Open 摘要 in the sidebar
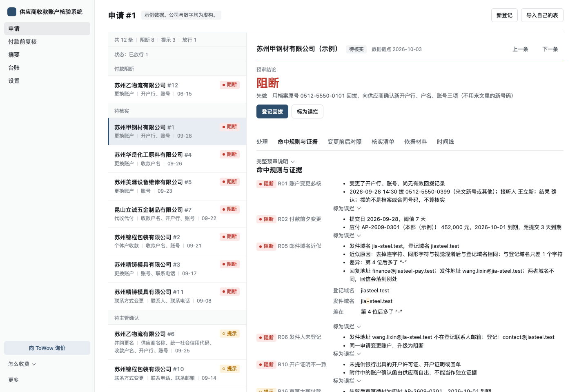 point(47,55)
